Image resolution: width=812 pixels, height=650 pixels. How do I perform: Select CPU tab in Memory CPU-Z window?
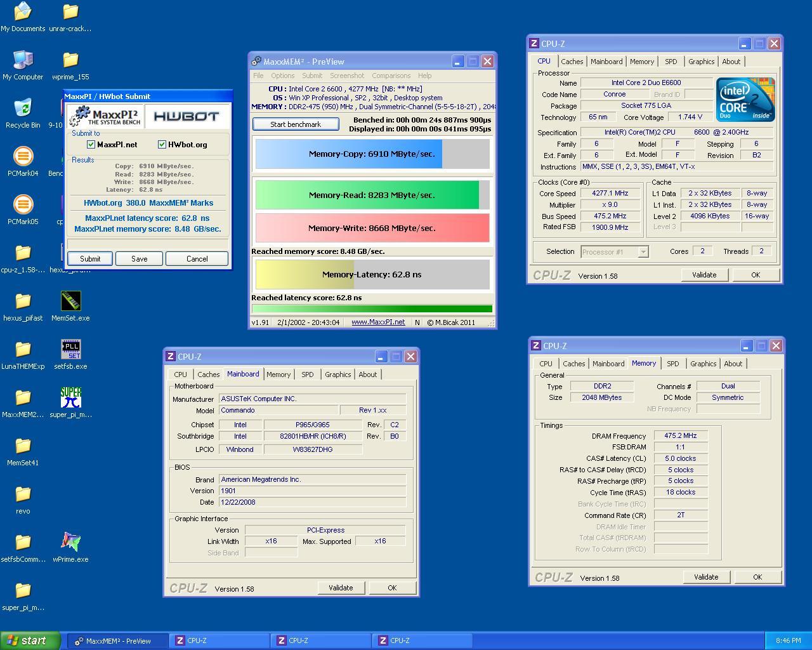[x=546, y=364]
